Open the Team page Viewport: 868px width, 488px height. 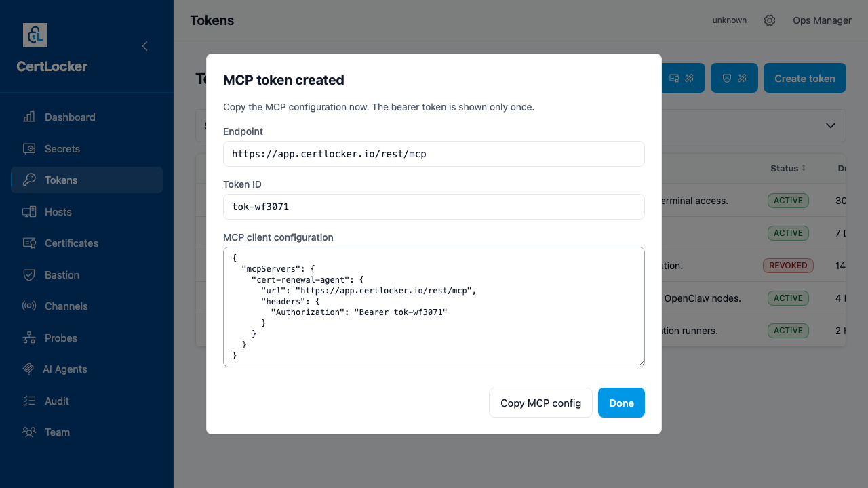click(x=87, y=432)
